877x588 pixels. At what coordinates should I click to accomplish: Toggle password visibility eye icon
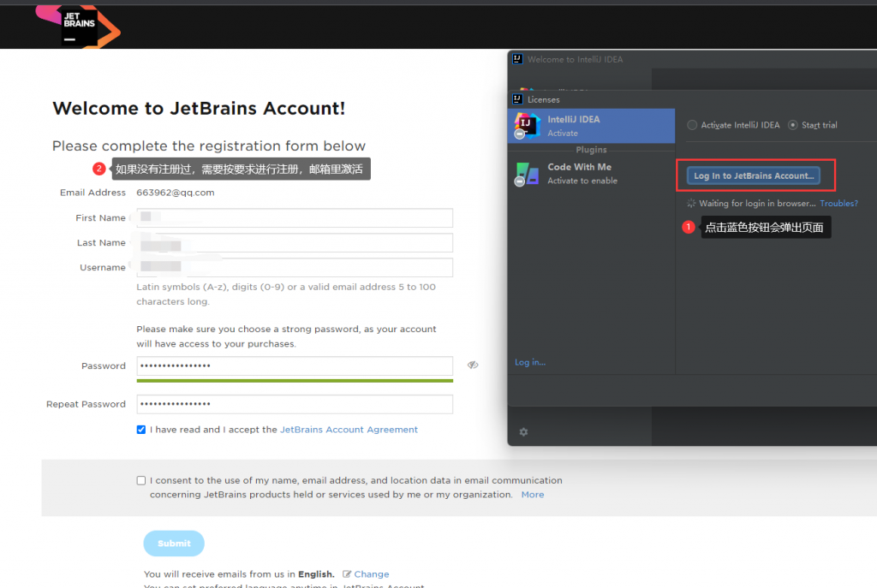pos(473,365)
